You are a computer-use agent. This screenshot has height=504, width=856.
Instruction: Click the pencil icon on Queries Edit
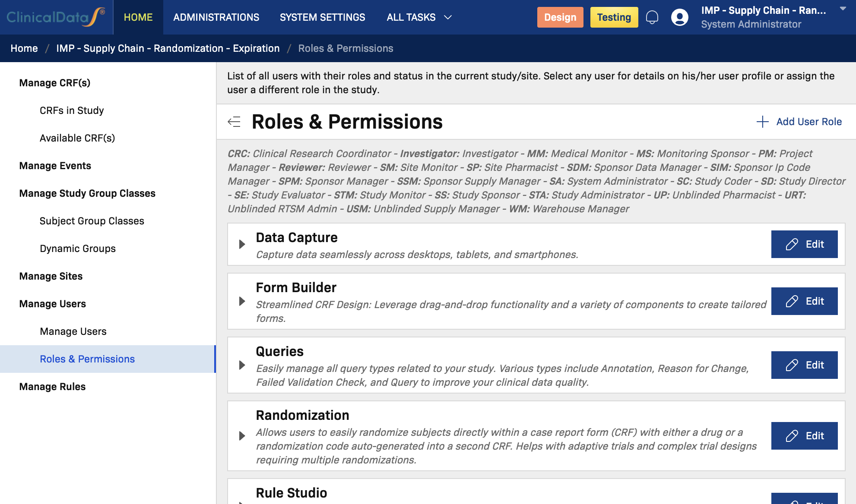[792, 365]
